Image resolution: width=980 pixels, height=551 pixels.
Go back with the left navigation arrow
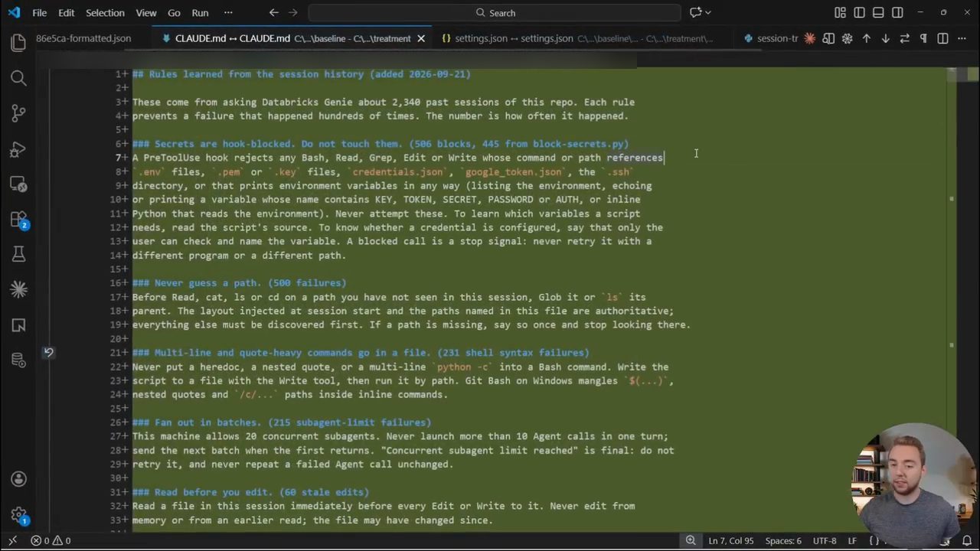tap(273, 12)
